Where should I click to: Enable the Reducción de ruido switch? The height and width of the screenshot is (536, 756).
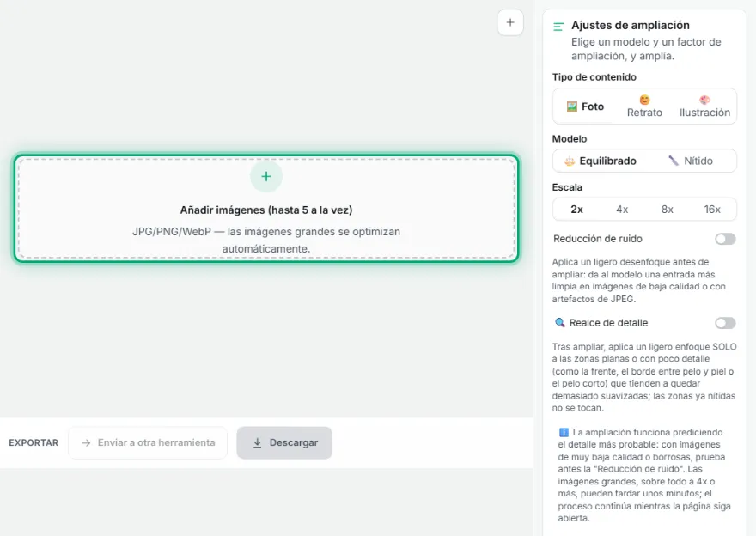click(725, 239)
